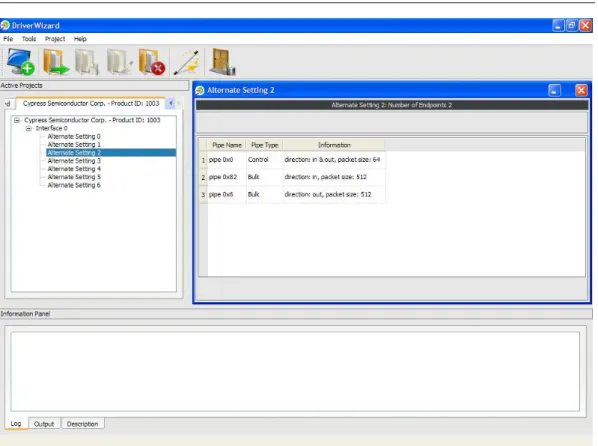Click the magic wand wizard icon
Image resolution: width=598 pixels, height=446 pixels.
pyautogui.click(x=186, y=62)
